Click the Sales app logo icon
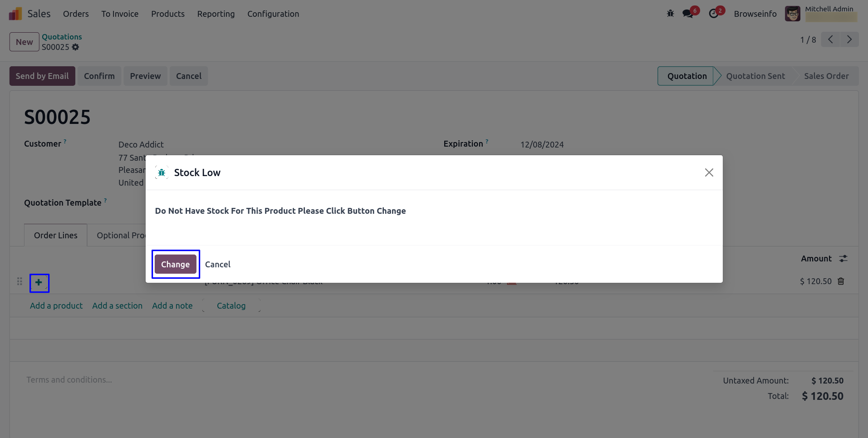The image size is (868, 438). pos(15,14)
